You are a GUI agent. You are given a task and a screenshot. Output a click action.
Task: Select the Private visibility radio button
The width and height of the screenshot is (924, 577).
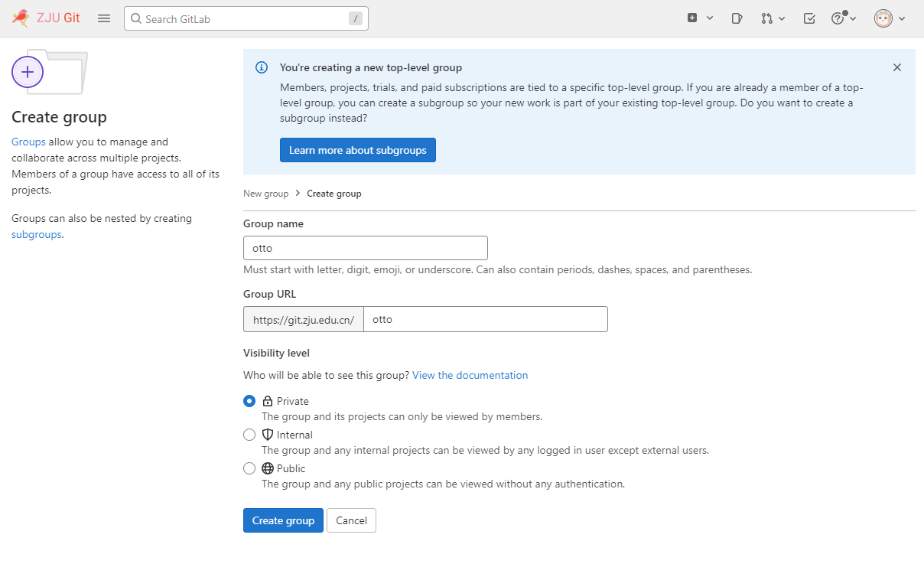(x=249, y=401)
